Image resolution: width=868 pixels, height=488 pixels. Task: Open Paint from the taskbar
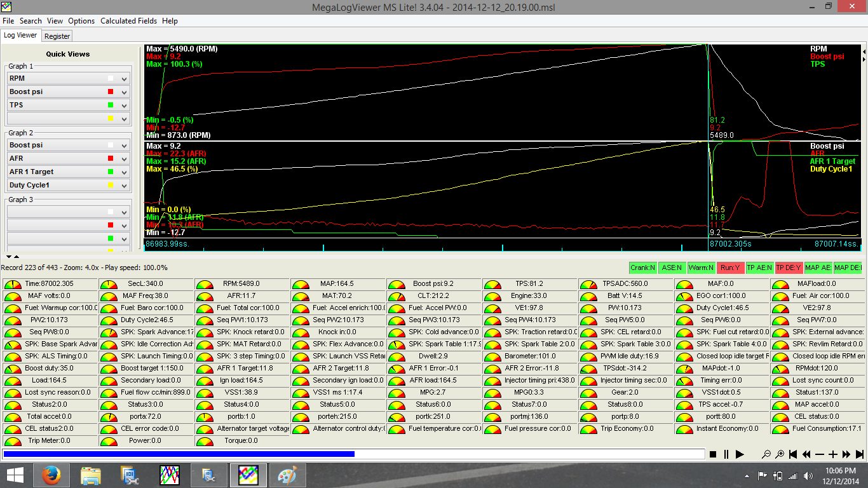tap(288, 475)
